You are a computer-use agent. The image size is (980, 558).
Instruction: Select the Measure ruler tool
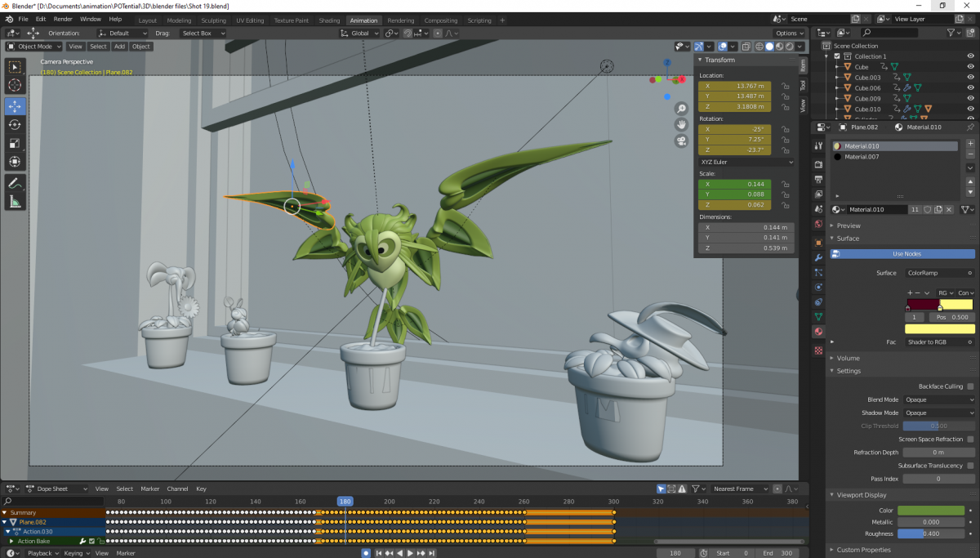tap(16, 201)
